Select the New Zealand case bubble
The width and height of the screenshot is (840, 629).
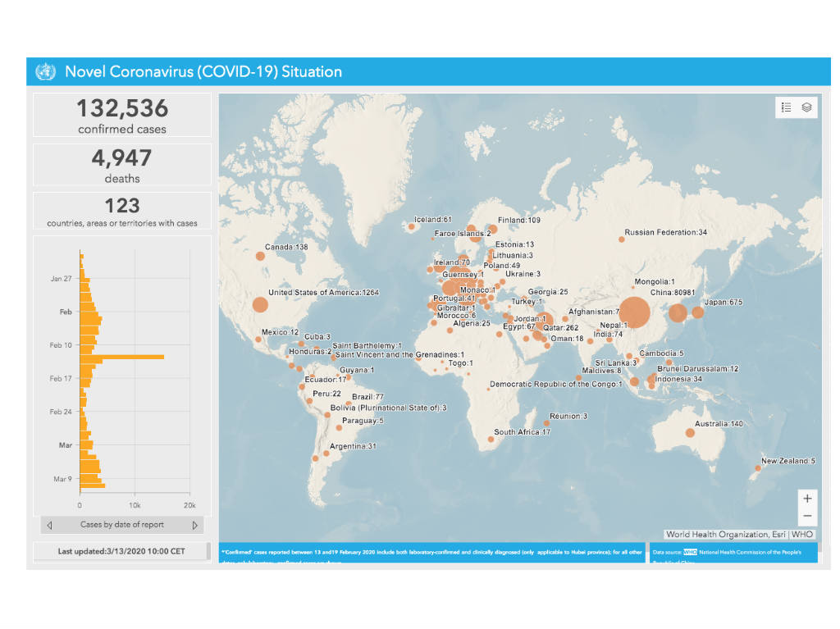[758, 468]
